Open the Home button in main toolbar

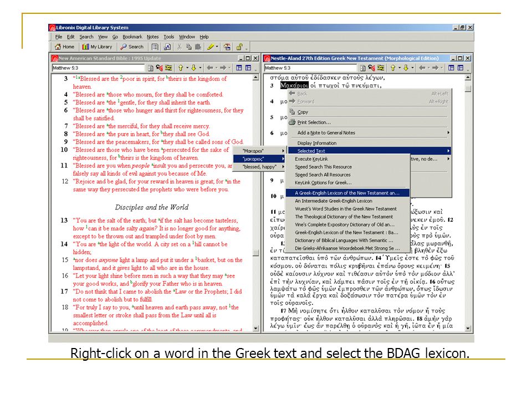click(64, 47)
